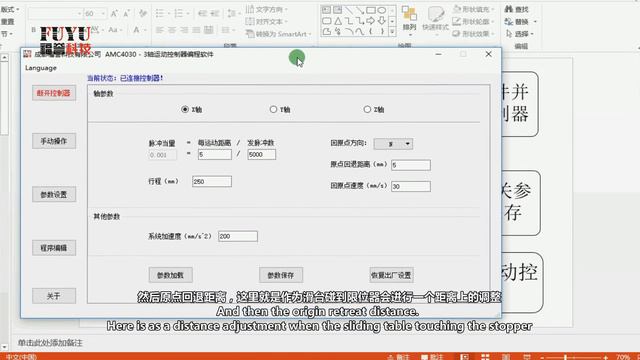Open the font name dropdown in ribbon

[x=79, y=13]
